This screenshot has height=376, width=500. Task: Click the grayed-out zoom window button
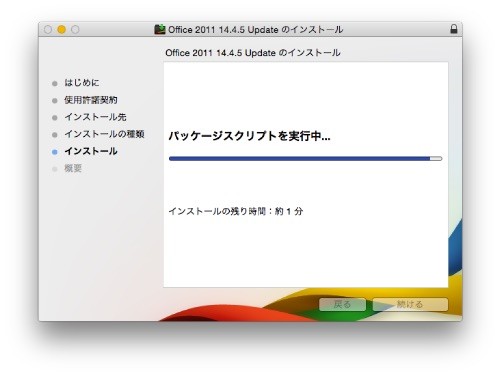tap(75, 30)
